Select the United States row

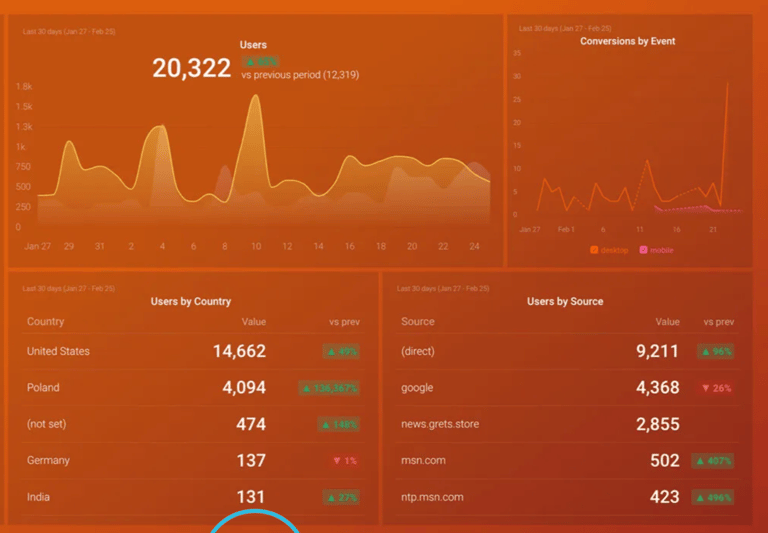pyautogui.click(x=193, y=351)
